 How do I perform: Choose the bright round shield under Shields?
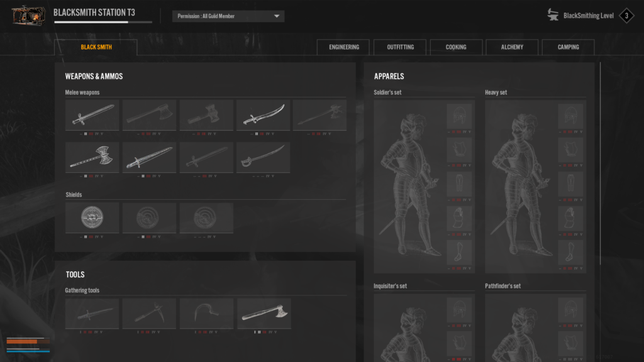(x=92, y=217)
